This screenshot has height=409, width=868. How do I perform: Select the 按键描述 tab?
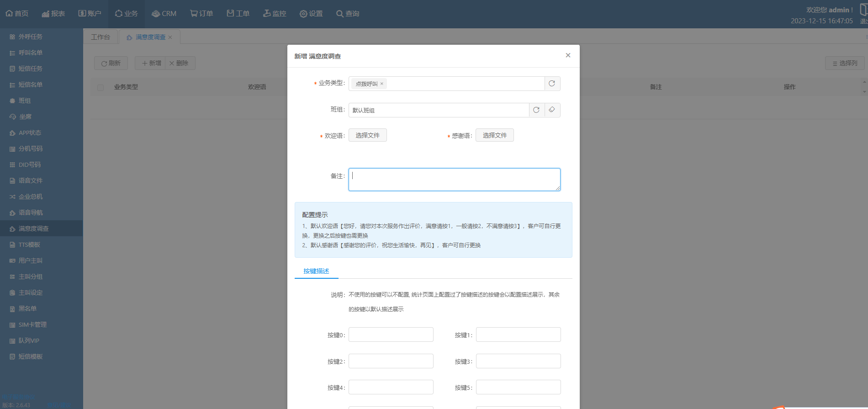pyautogui.click(x=316, y=271)
